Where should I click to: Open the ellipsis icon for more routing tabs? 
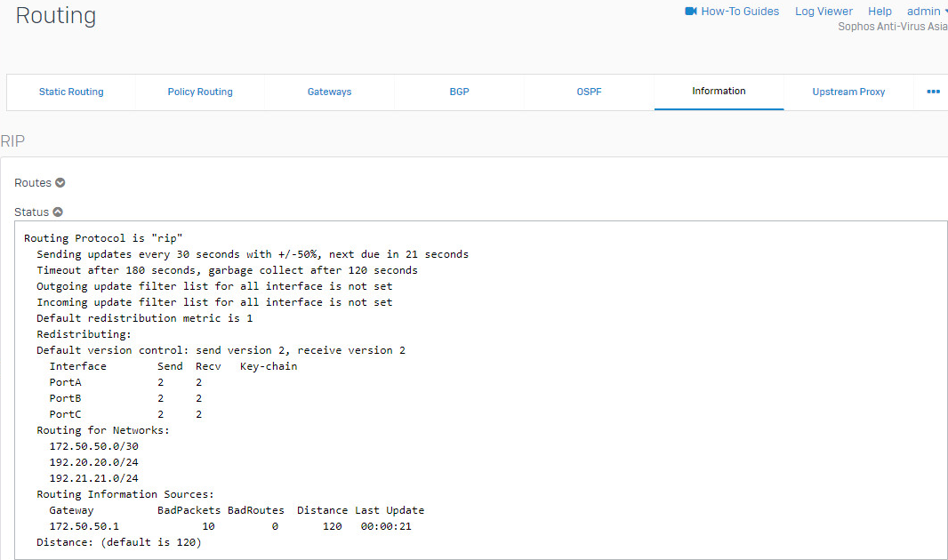[x=933, y=92]
